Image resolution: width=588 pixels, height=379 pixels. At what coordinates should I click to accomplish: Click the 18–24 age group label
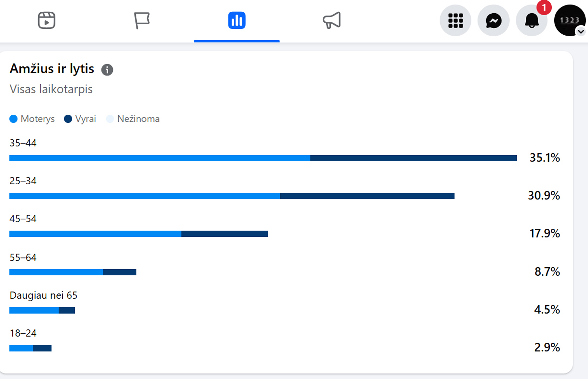[x=23, y=333]
